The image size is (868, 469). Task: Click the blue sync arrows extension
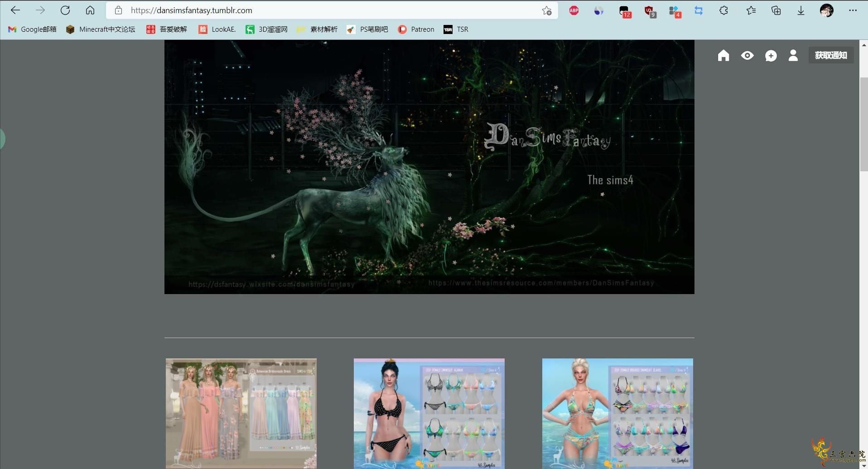coord(699,10)
